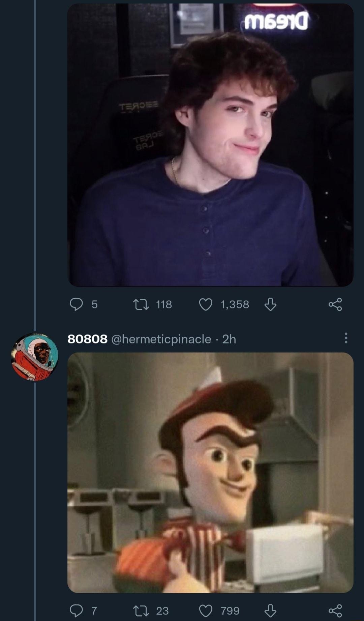Like the top tweet with 1,358 likes

(206, 304)
